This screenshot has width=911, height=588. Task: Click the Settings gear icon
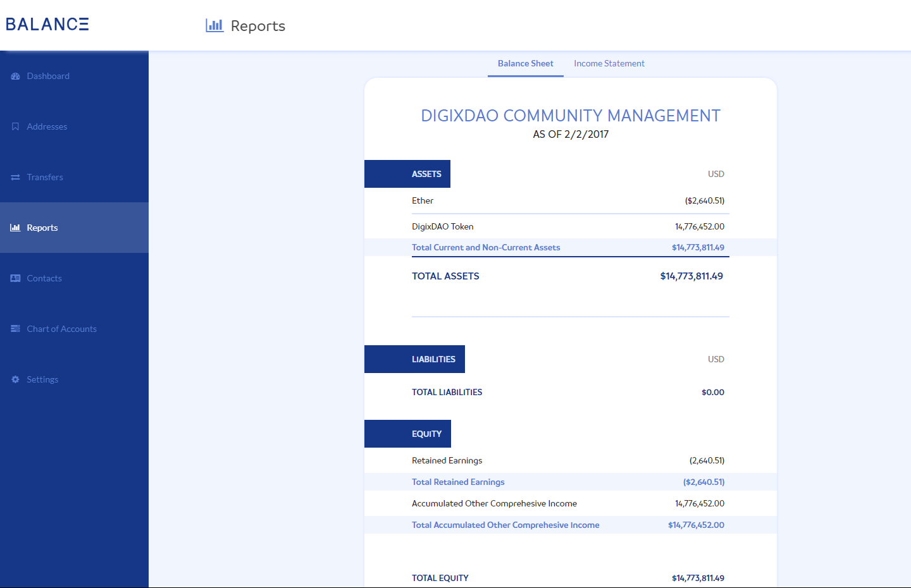coord(15,379)
